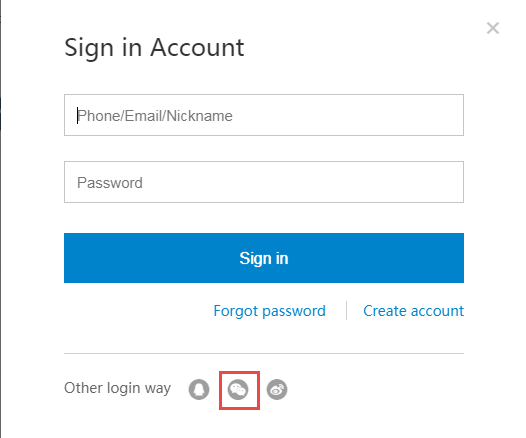The width and height of the screenshot is (526, 438).
Task: Select the WeChat login icon
Action: pos(238,390)
